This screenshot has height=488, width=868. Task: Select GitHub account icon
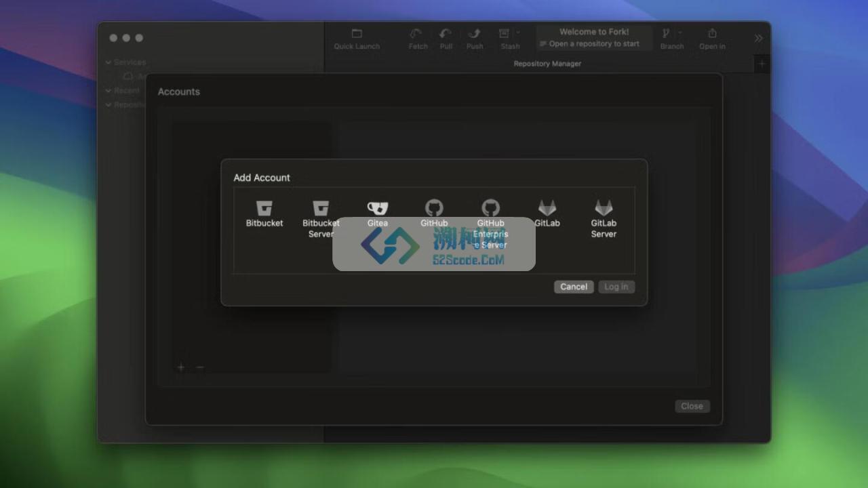tap(434, 213)
